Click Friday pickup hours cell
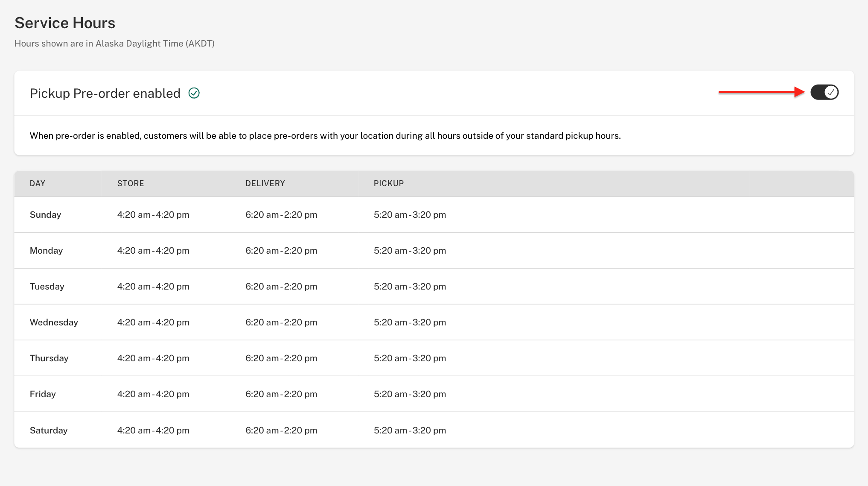The image size is (868, 486). [x=410, y=394]
